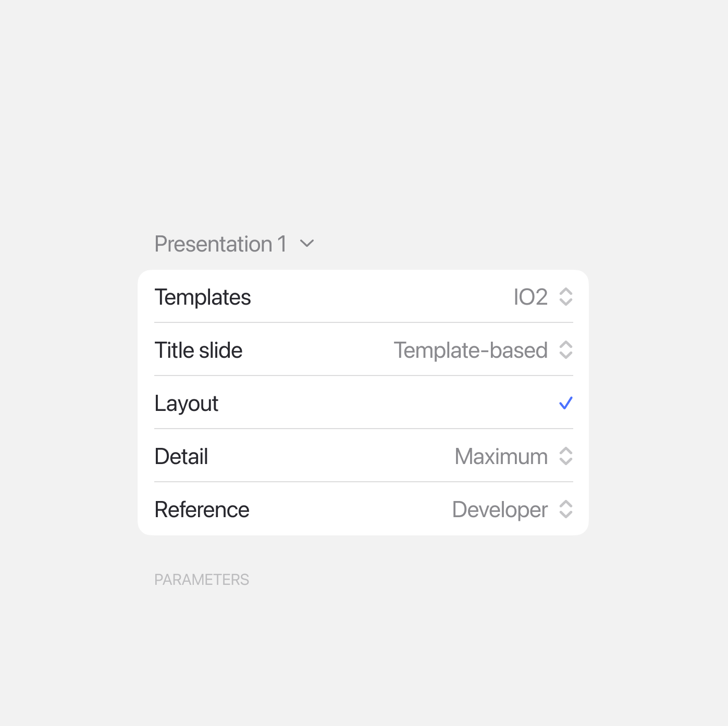Click the PARAMETERS section caption

[202, 580]
